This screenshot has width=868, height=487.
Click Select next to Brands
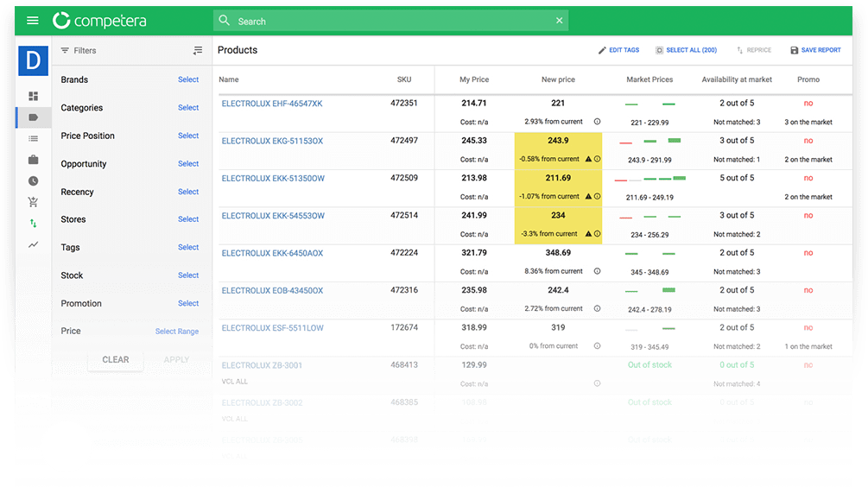pos(188,79)
